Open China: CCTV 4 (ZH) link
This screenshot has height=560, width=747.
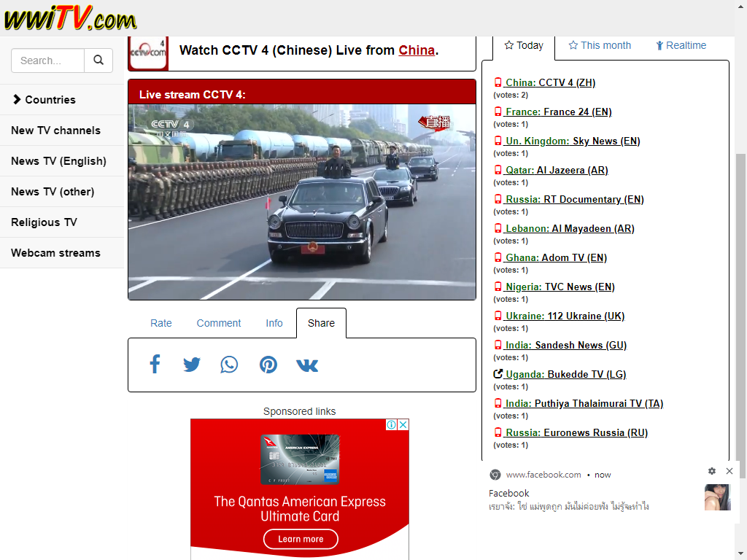click(x=544, y=83)
